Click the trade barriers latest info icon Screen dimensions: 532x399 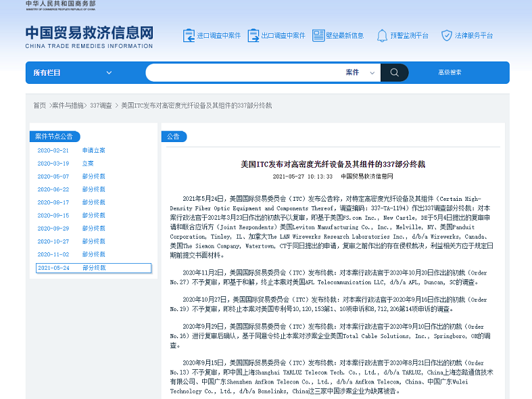pos(318,36)
